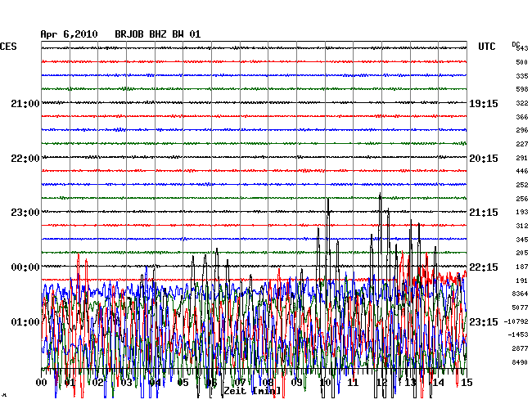Pick the DC offset value '335'
532x404 pixels.
click(x=522, y=76)
